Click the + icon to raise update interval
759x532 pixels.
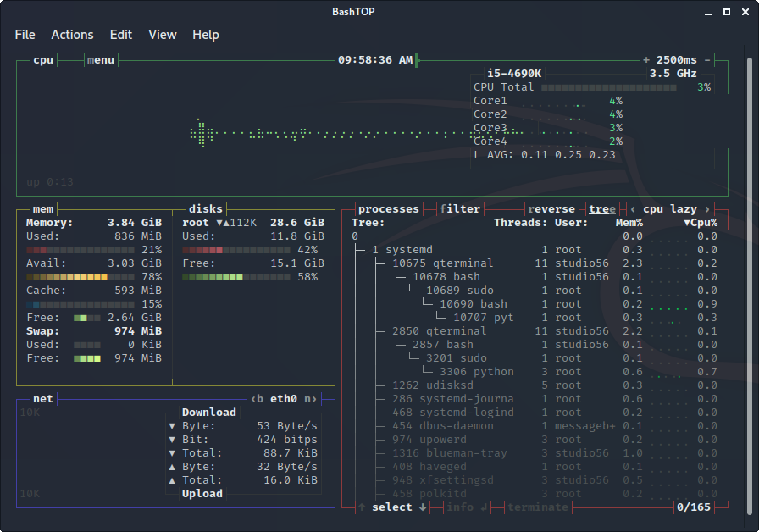click(646, 60)
